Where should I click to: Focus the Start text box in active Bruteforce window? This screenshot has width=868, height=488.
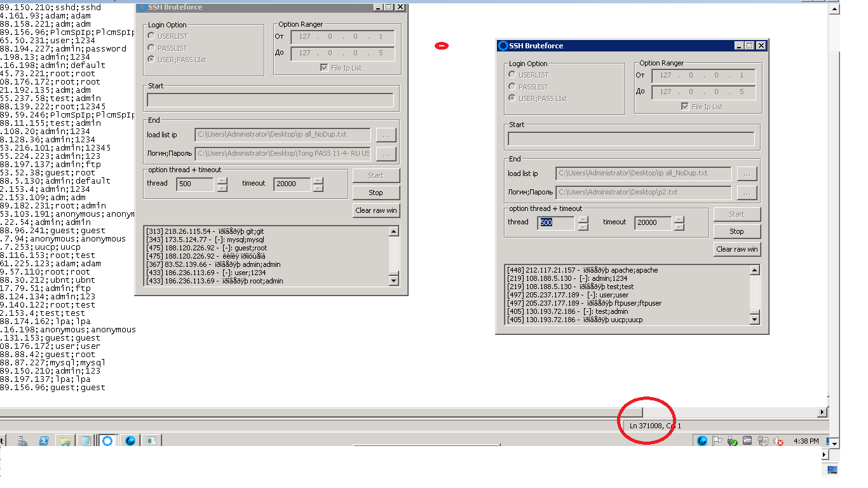tap(631, 139)
